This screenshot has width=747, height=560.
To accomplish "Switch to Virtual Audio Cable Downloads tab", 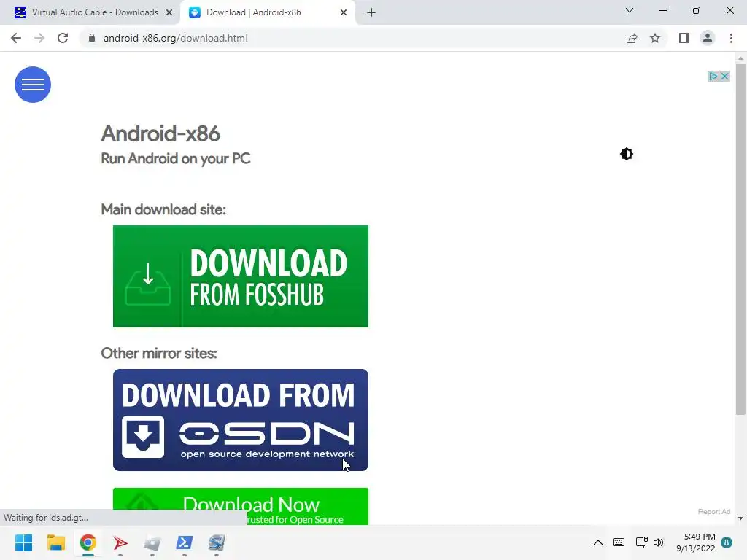I will point(88,12).
